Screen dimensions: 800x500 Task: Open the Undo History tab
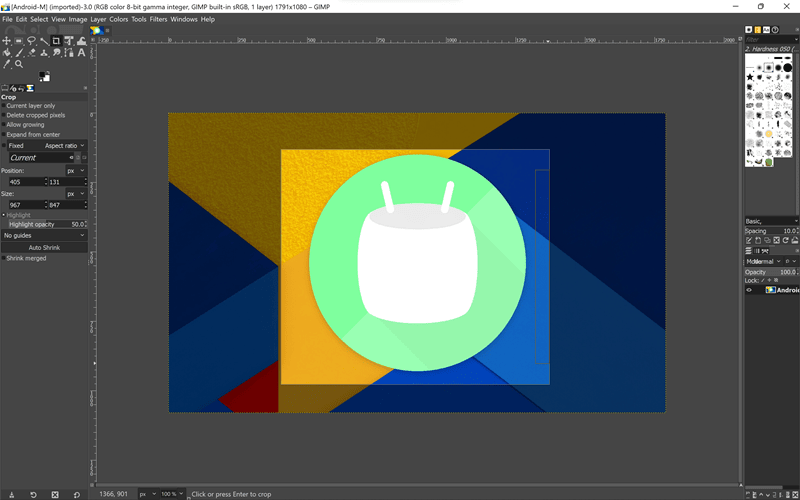21,88
